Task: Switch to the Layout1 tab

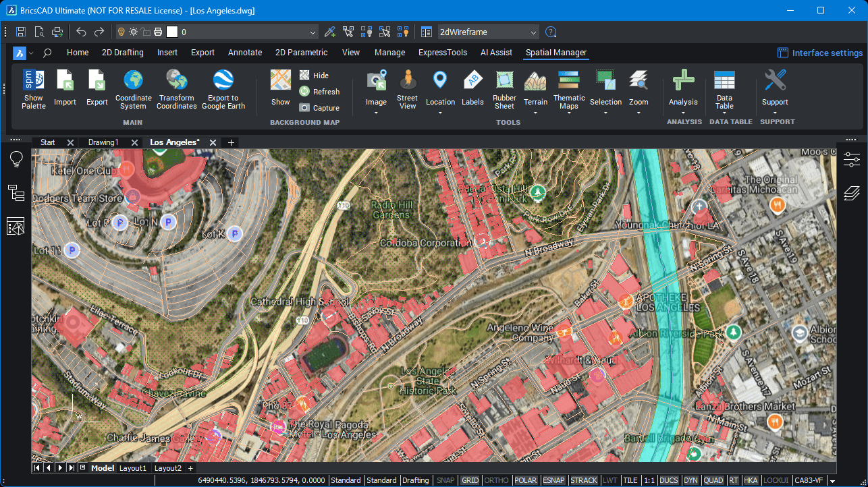Action: pyautogui.click(x=133, y=468)
